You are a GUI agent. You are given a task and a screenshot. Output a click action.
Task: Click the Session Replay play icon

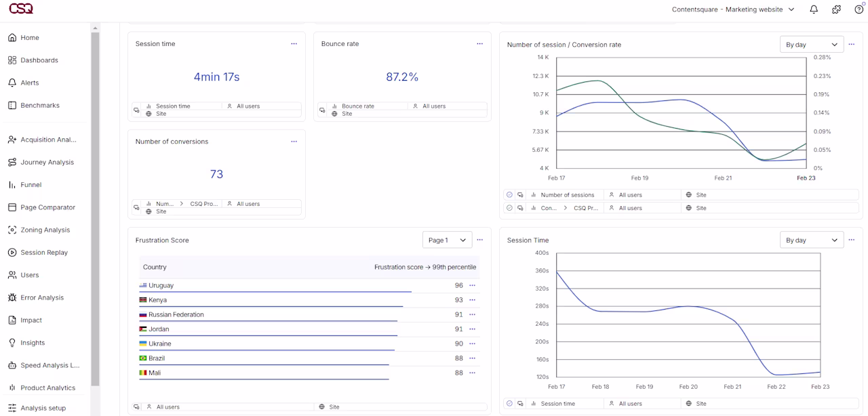pos(12,253)
